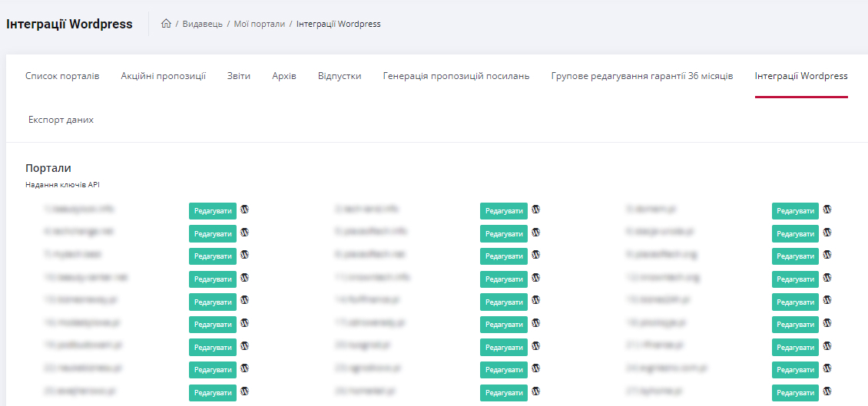Click WordPress icon for portal number 14

(x=536, y=300)
